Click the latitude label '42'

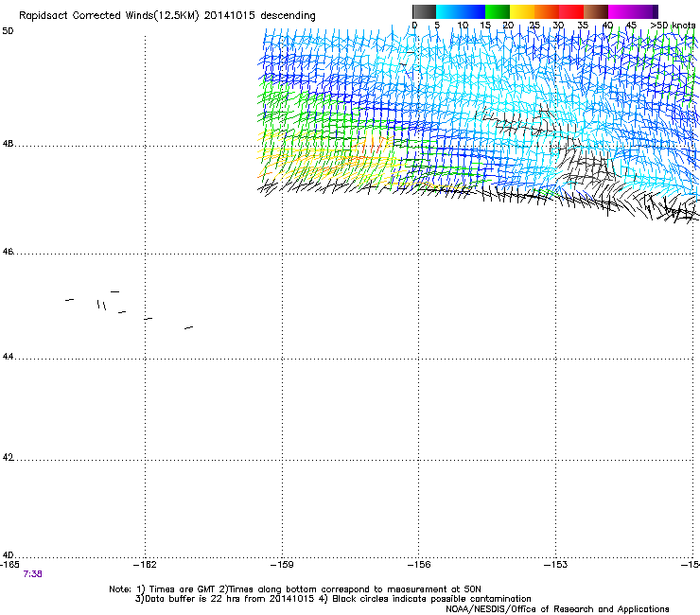[8, 458]
